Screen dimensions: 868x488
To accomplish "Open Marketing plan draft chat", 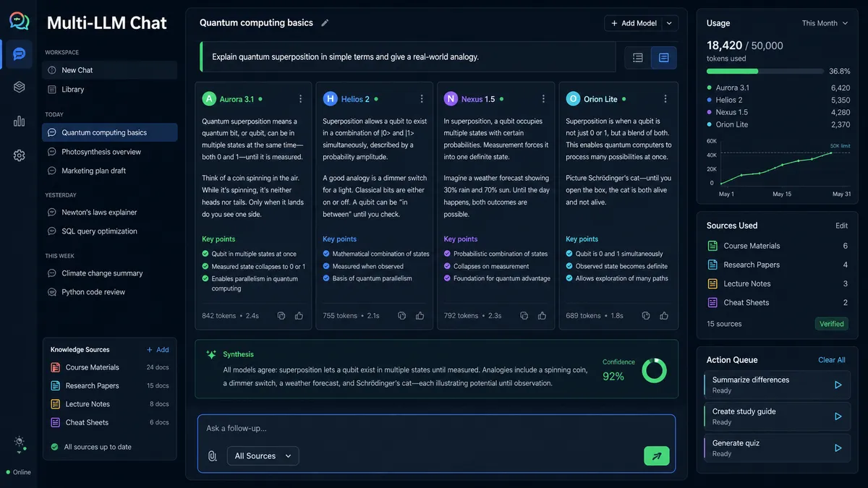I will click(109, 171).
